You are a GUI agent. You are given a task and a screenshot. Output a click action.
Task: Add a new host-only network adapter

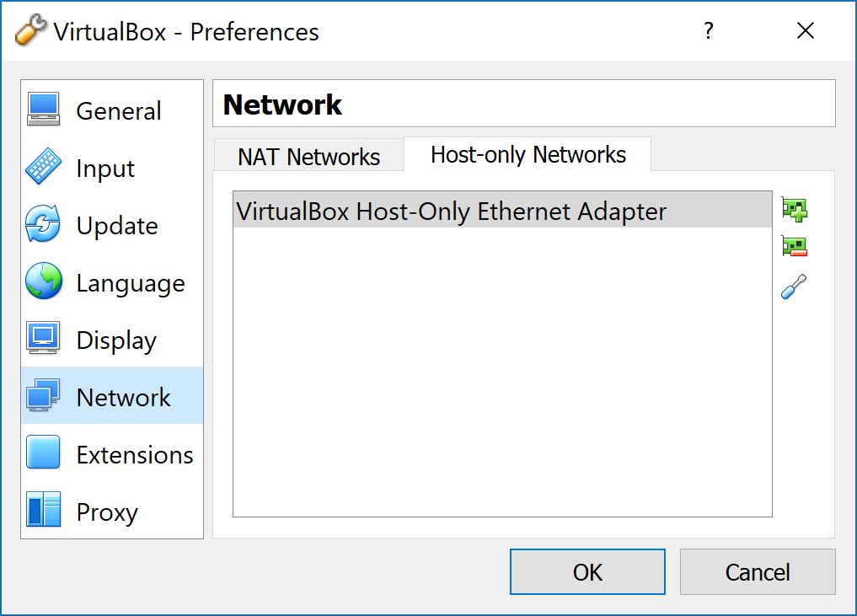[x=794, y=210]
